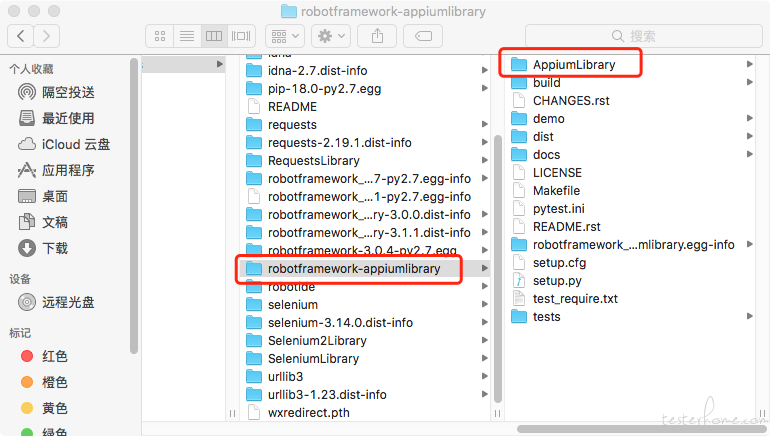Select the demo folder icon
Viewport: 770px width, 436px height.
(x=519, y=118)
